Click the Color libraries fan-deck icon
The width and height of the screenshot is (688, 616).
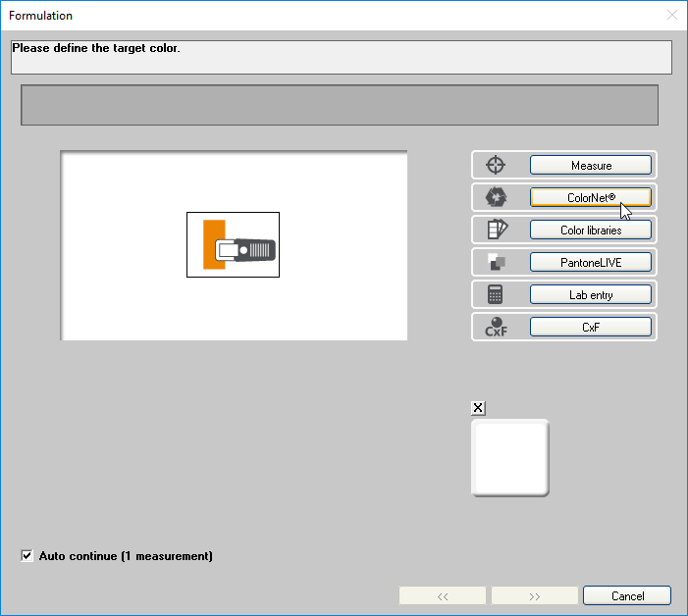click(x=498, y=230)
